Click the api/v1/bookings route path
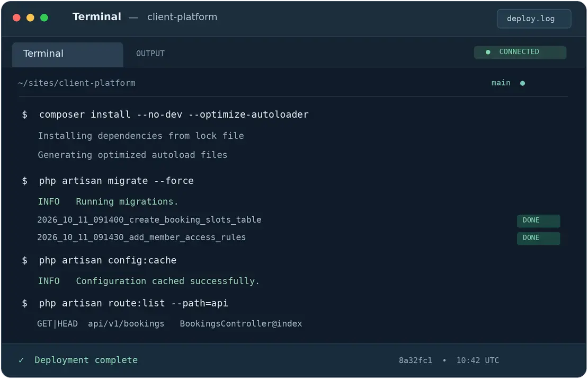 [x=126, y=324]
